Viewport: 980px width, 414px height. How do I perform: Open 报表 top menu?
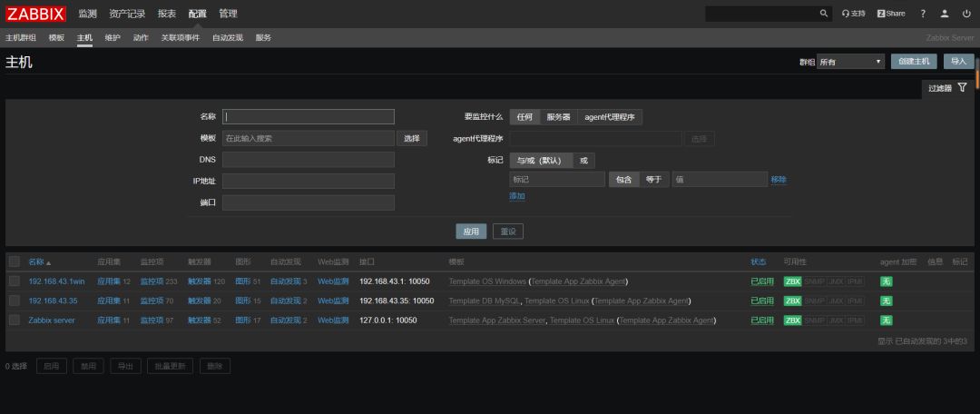click(x=167, y=14)
